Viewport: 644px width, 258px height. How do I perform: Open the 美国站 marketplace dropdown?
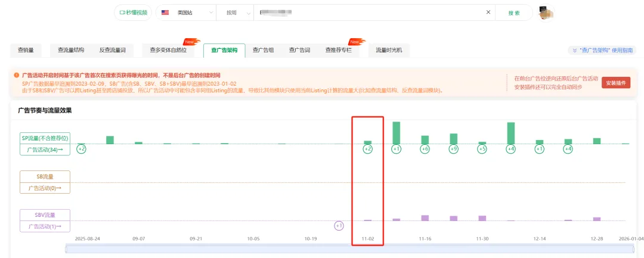[186, 13]
